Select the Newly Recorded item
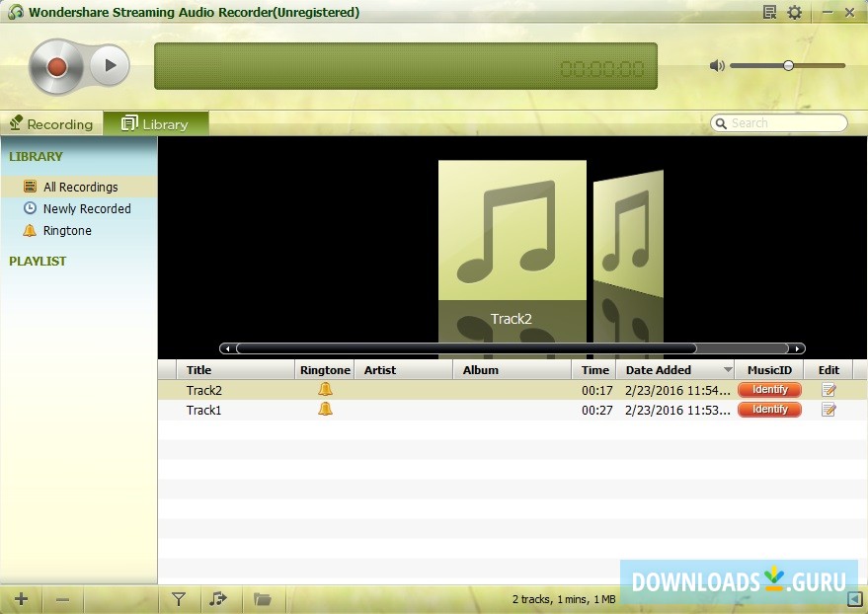 point(89,208)
